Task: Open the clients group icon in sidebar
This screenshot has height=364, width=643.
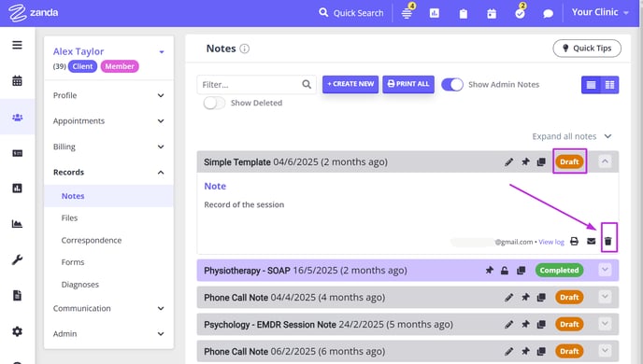Action: point(17,118)
